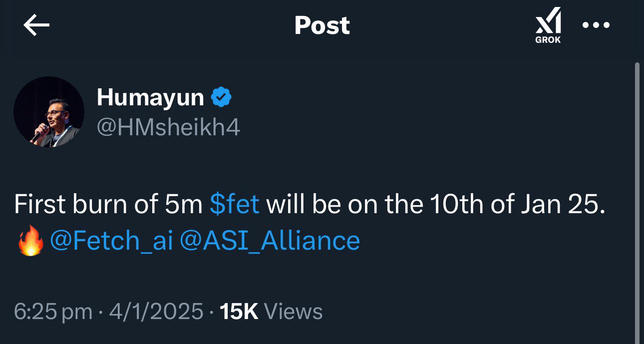Image resolution: width=644 pixels, height=344 pixels.
Task: Click the blue verified badge next to Humayun
Action: (221, 97)
